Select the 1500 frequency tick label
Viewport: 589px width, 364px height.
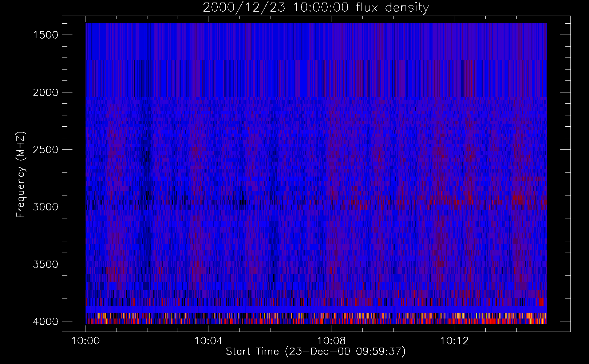coord(46,35)
